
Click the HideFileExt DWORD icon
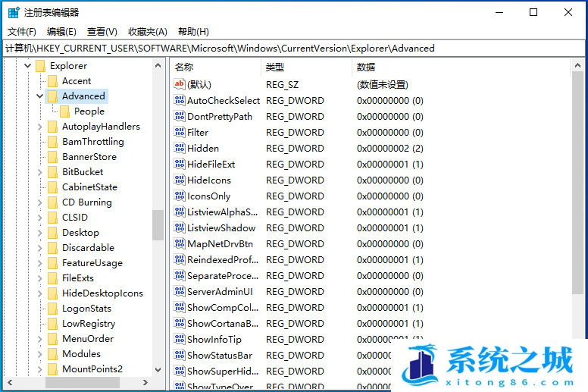pyautogui.click(x=180, y=164)
